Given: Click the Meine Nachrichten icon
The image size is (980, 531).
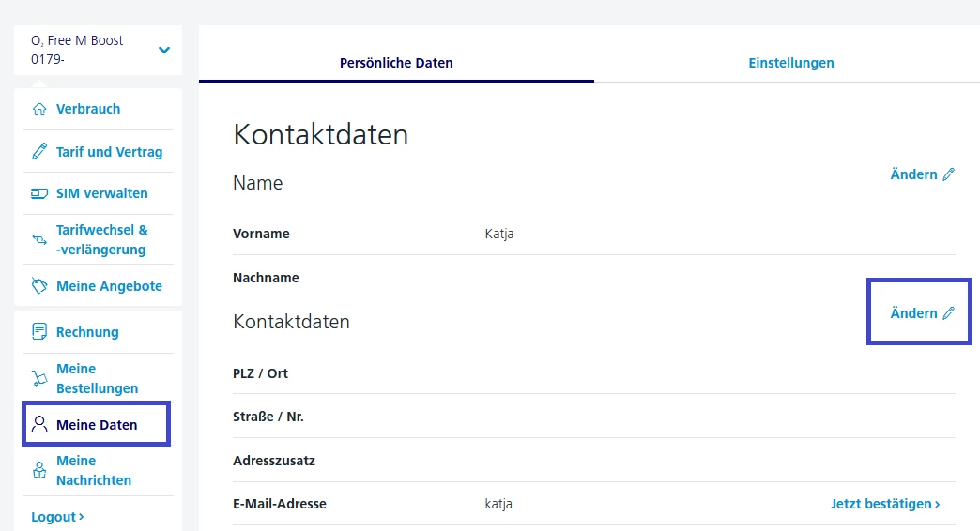Looking at the screenshot, I should [x=39, y=470].
